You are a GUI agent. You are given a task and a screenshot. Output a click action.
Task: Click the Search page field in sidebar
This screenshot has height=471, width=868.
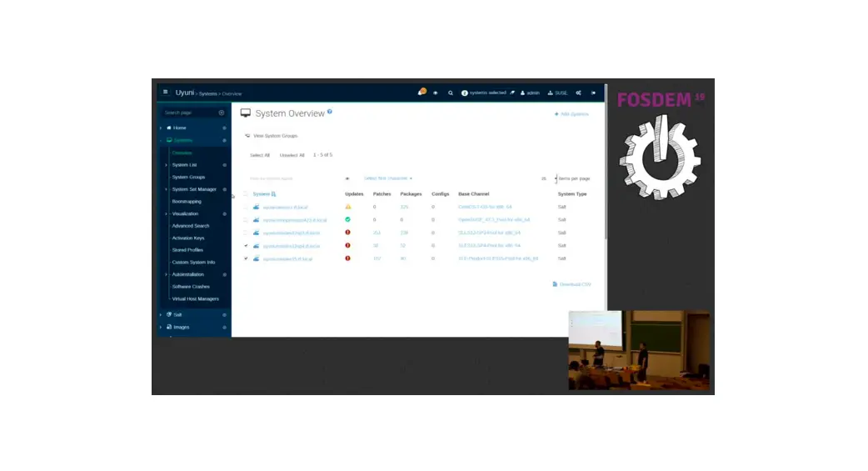click(190, 113)
